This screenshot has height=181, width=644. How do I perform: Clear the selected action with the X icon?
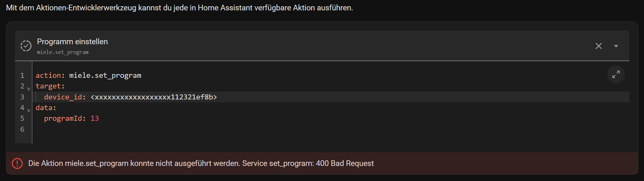[x=599, y=46]
